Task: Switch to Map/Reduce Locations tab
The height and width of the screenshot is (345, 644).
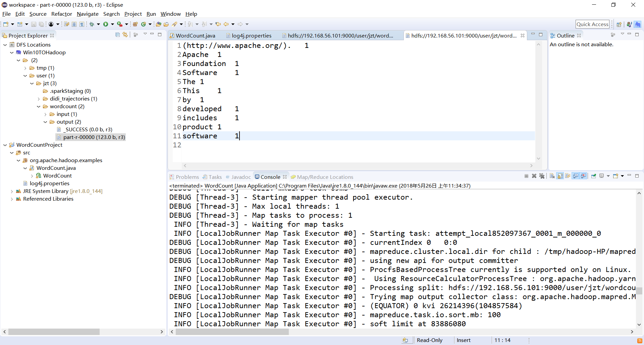Action: (322, 177)
